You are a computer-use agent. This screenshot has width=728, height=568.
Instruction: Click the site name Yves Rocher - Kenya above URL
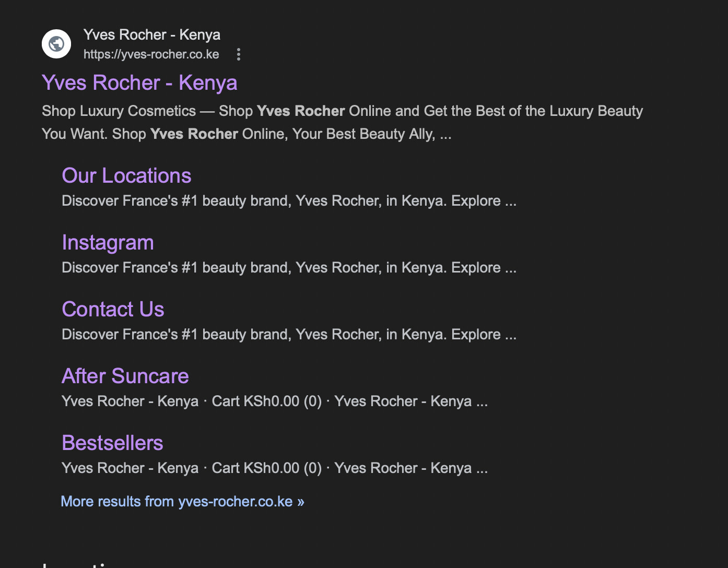152,35
